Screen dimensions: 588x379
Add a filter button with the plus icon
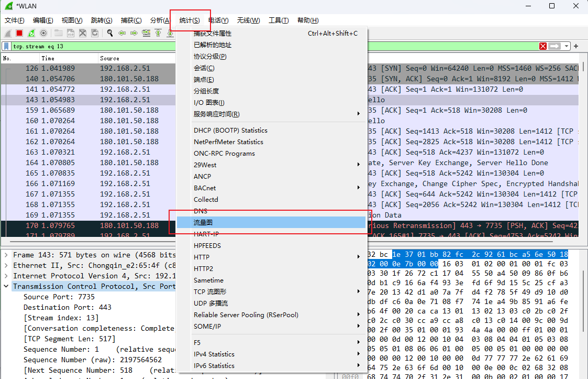pyautogui.click(x=576, y=46)
